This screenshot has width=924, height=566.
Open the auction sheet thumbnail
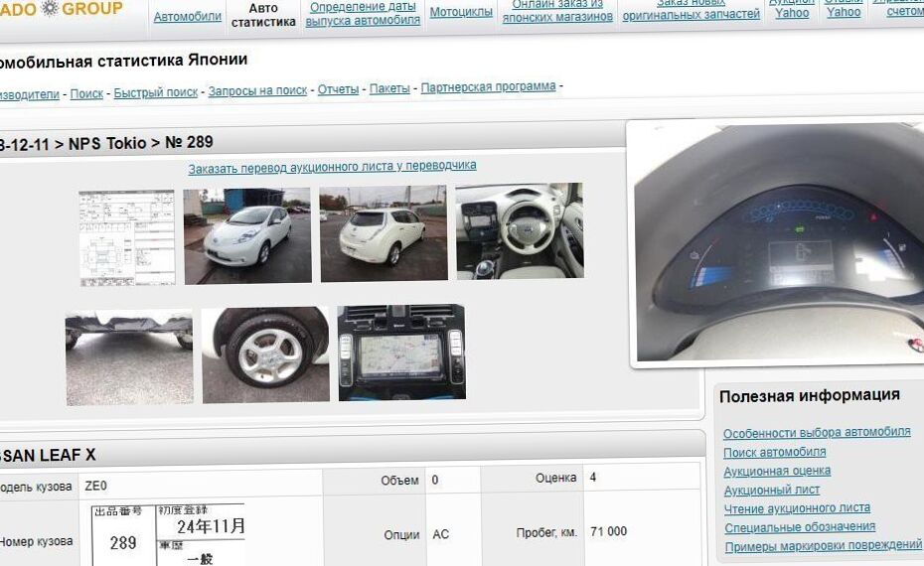coord(127,238)
